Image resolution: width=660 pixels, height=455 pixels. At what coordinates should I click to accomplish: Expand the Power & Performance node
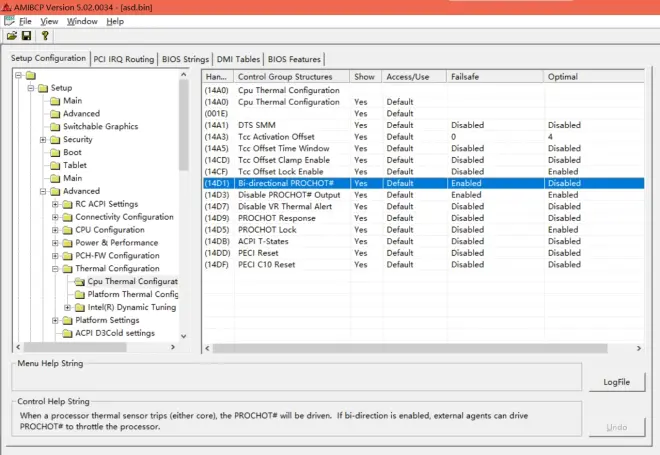click(x=55, y=243)
